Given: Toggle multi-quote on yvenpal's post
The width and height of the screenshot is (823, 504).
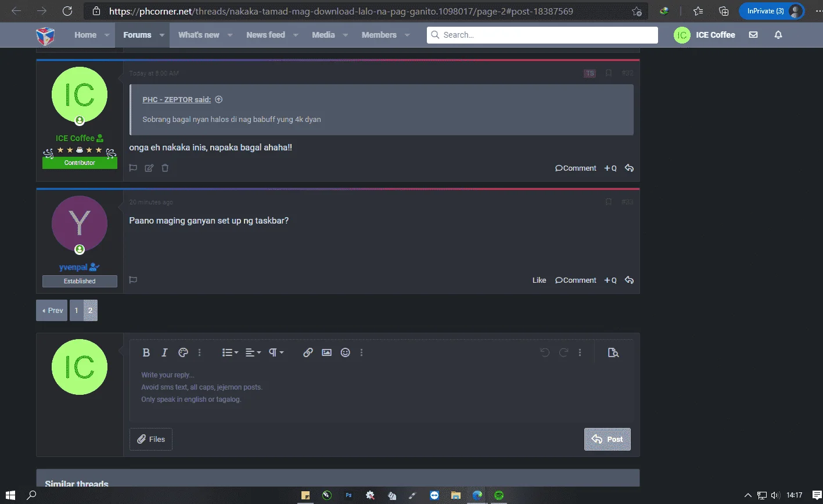Looking at the screenshot, I should point(610,280).
